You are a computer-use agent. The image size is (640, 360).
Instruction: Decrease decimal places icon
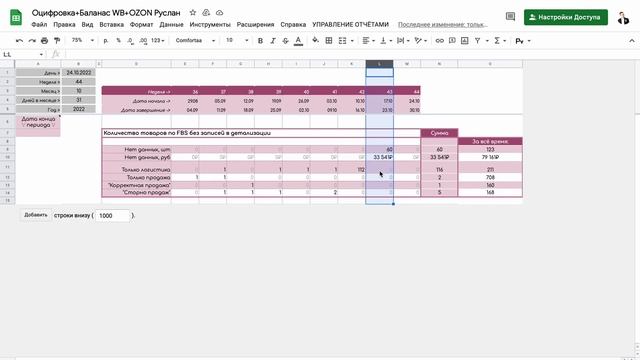(x=130, y=40)
